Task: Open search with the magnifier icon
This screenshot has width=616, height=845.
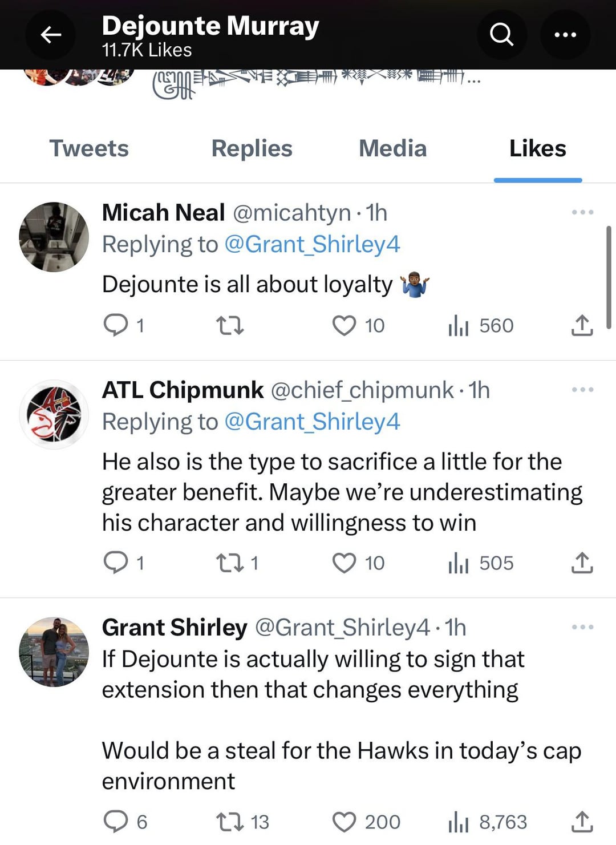Action: [x=501, y=35]
